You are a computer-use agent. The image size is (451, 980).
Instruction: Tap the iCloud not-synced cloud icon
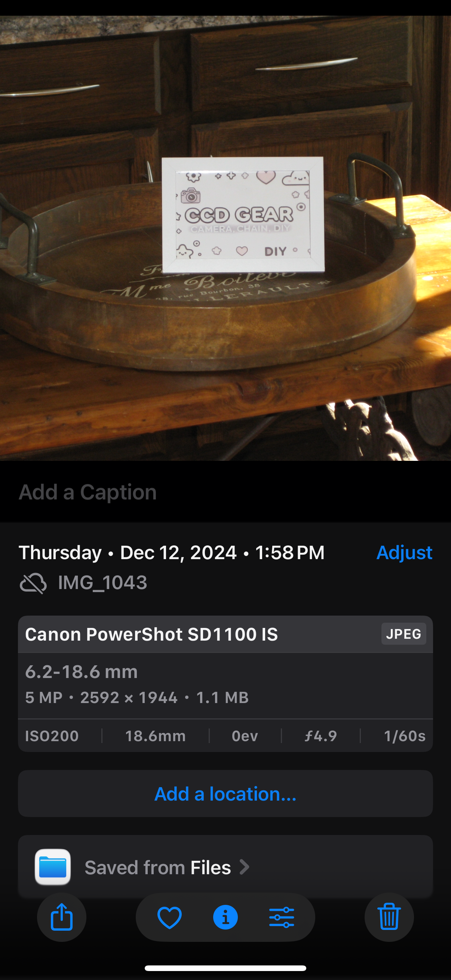(33, 583)
